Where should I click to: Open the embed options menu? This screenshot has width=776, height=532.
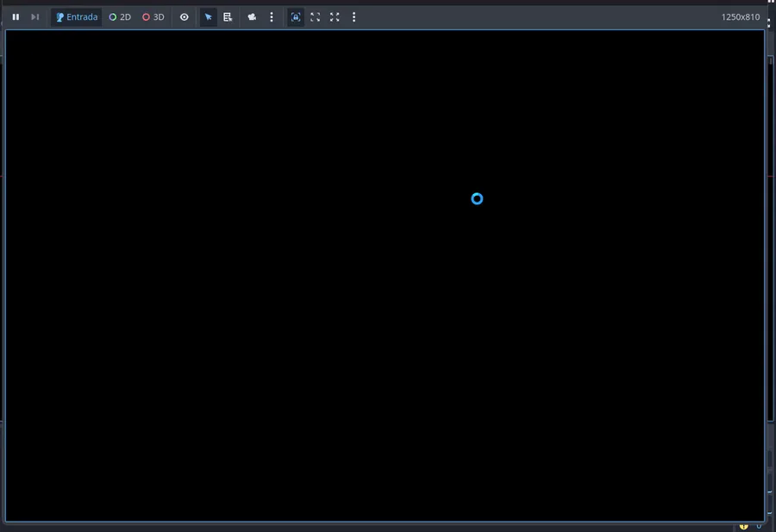(x=354, y=17)
